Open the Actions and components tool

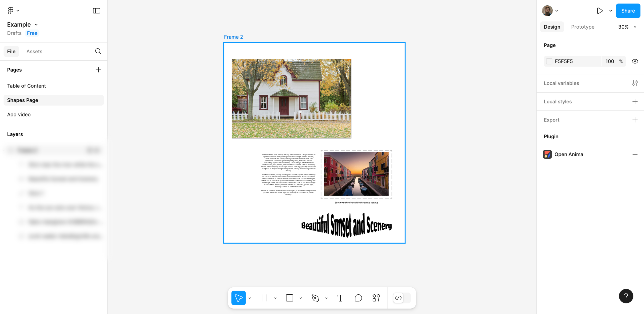point(376,298)
